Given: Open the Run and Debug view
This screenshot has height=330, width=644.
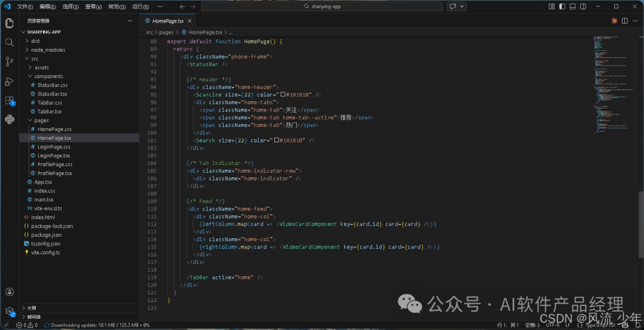Looking at the screenshot, I should pyautogui.click(x=9, y=81).
